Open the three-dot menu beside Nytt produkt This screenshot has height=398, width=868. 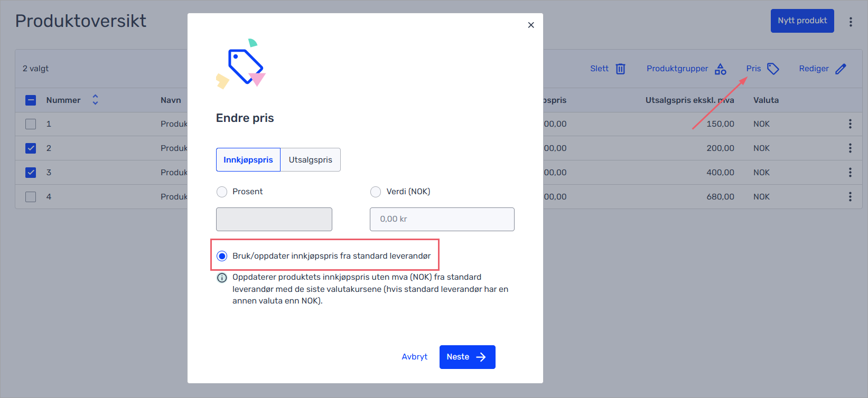851,22
